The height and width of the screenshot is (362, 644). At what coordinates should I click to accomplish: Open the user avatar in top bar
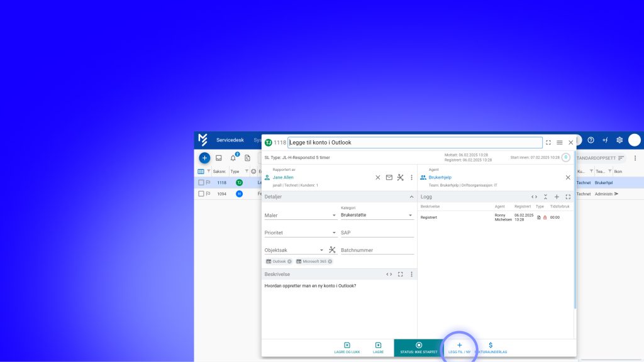(635, 140)
